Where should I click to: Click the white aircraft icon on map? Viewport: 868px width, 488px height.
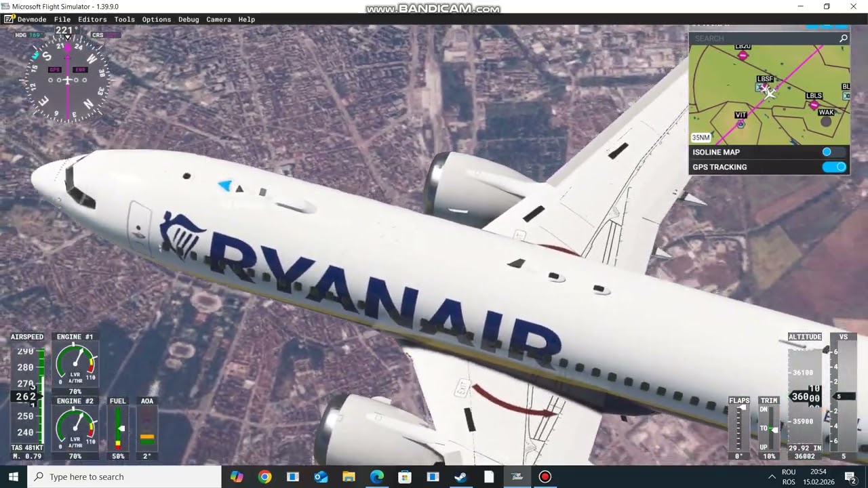(x=768, y=92)
